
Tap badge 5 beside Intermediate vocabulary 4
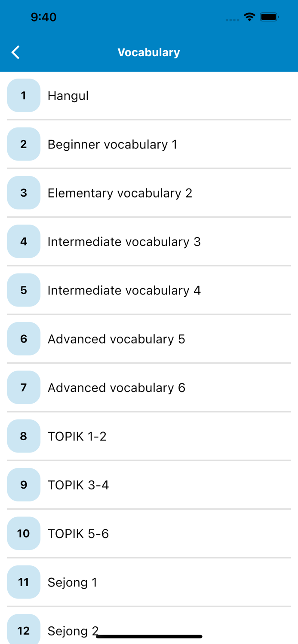[x=24, y=290]
